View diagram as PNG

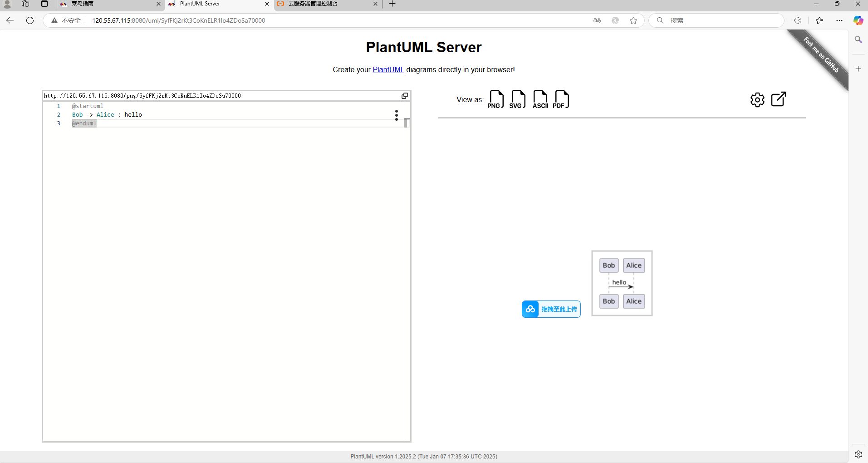pyautogui.click(x=495, y=99)
